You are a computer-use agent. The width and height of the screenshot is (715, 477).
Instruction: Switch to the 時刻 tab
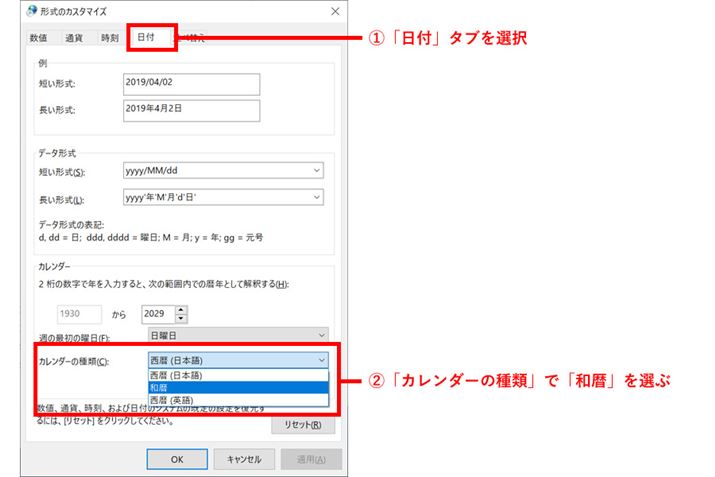click(109, 38)
